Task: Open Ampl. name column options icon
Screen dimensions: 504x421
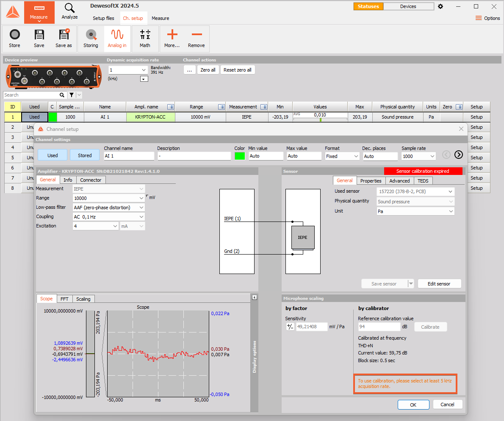Action: (x=171, y=107)
